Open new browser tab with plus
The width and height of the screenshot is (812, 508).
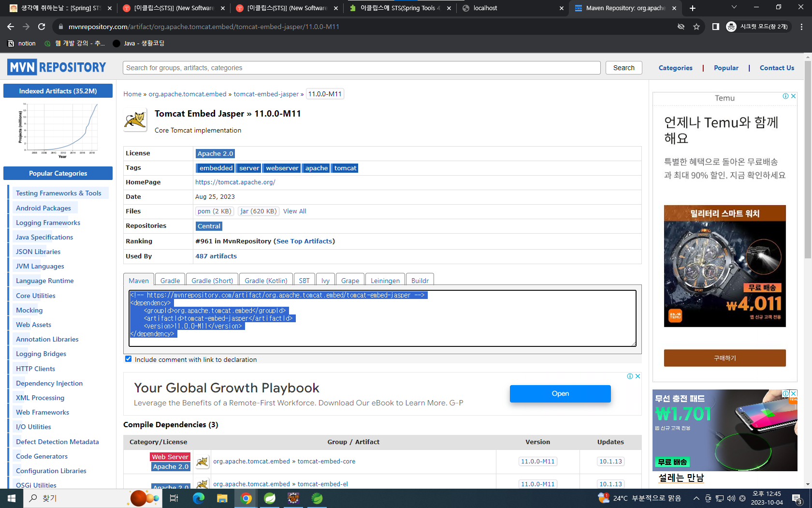pyautogui.click(x=693, y=8)
